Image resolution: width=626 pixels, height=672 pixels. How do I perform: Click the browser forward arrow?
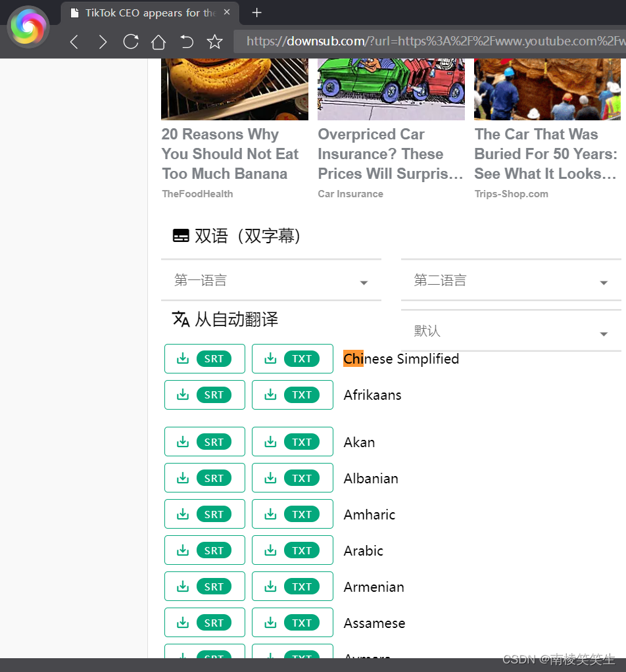[103, 41]
